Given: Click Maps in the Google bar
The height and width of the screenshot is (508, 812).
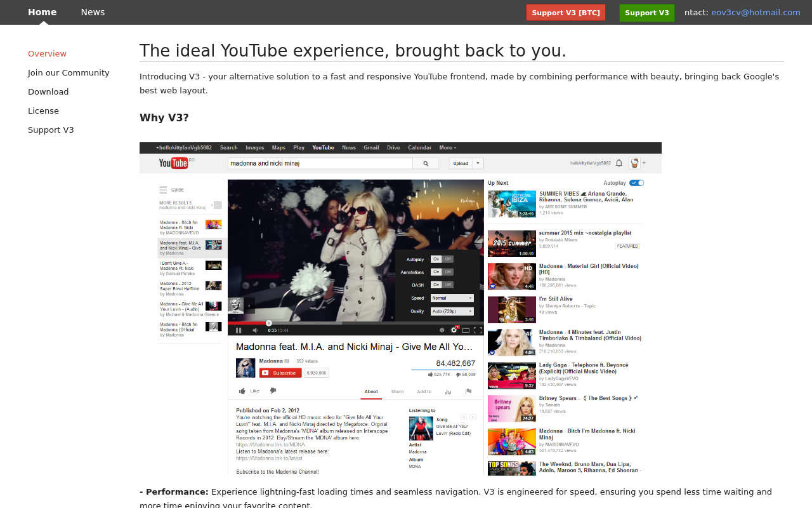Looking at the screenshot, I should point(278,147).
